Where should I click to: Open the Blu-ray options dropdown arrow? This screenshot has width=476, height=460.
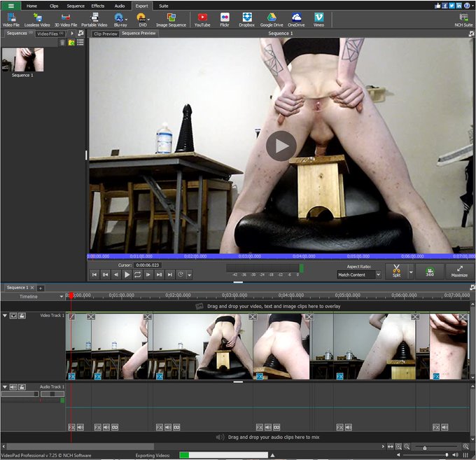126,20
